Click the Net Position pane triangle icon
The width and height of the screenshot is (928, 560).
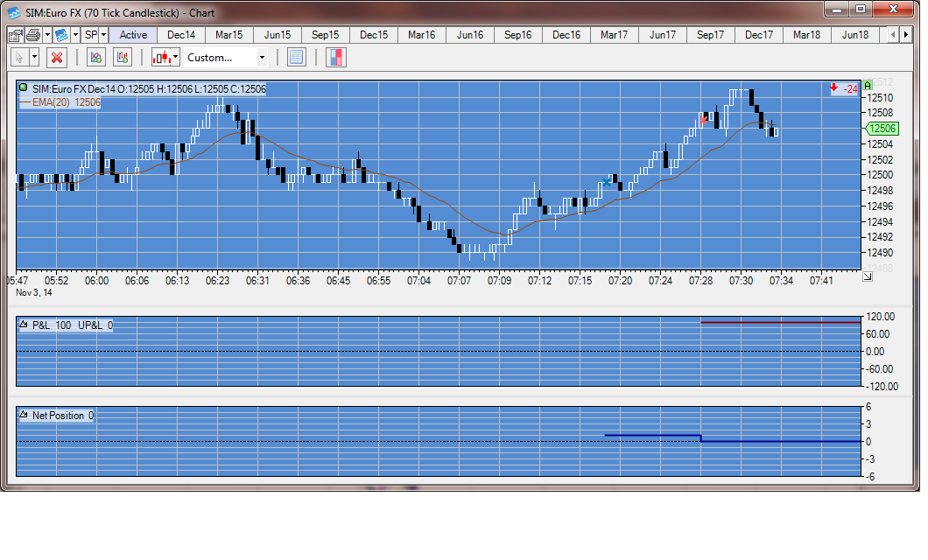24,415
